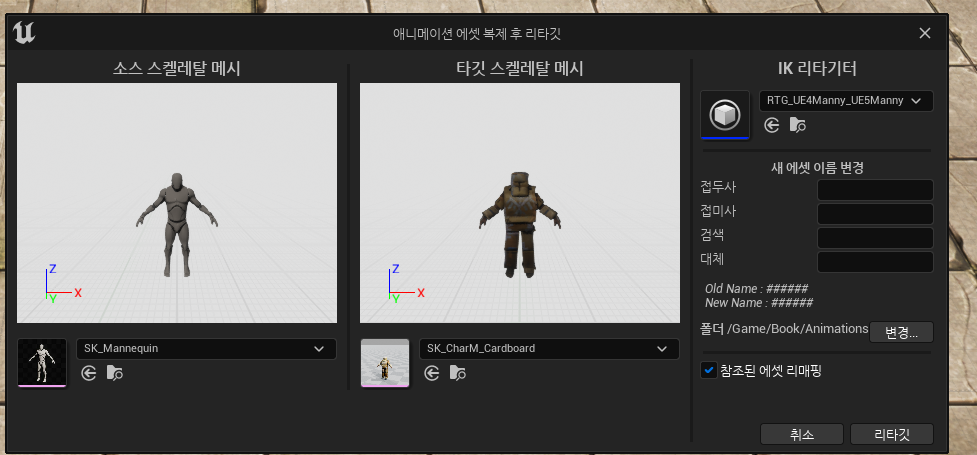Click the 리타깃 retarget button

point(892,434)
